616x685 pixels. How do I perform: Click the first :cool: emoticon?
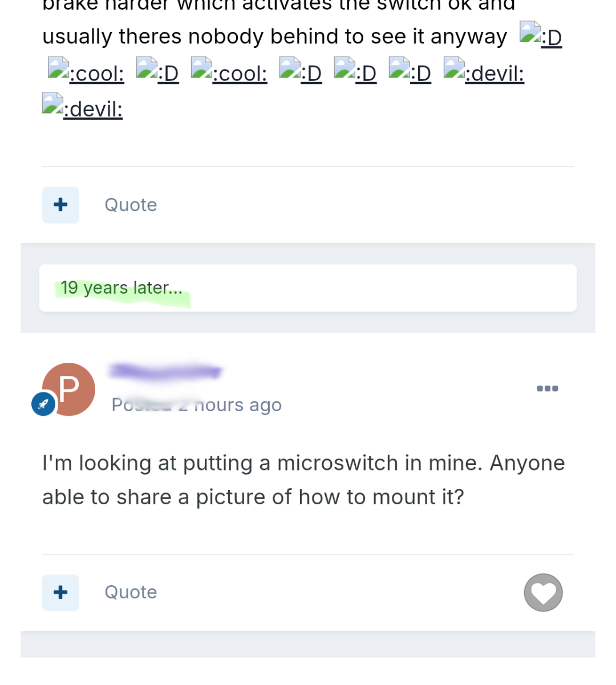click(86, 72)
